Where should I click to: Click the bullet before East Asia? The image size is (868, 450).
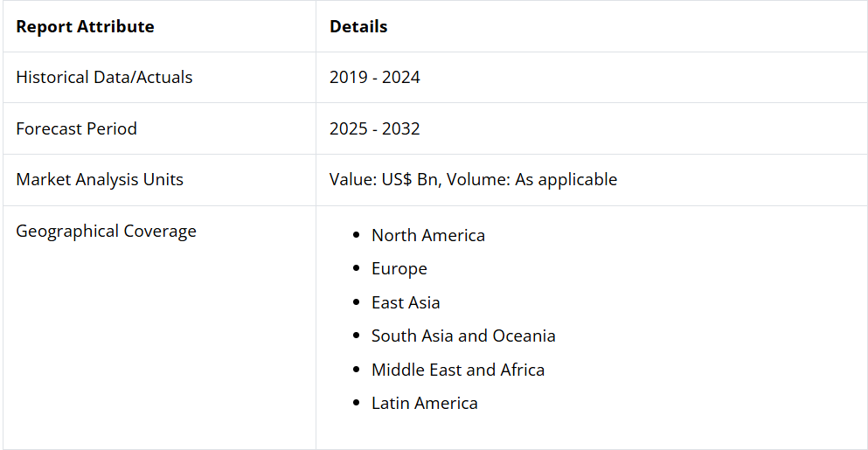click(x=356, y=303)
